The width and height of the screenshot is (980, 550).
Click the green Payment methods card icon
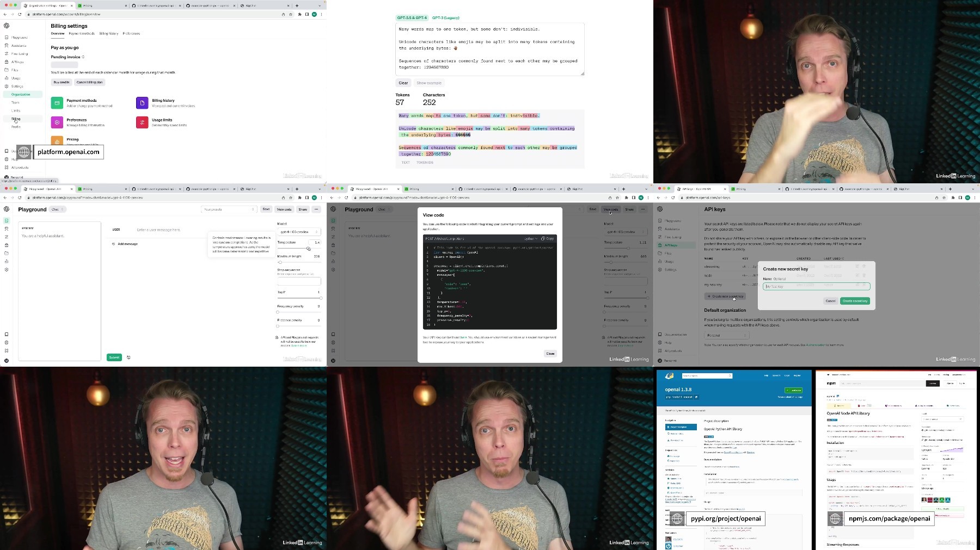[x=57, y=103]
